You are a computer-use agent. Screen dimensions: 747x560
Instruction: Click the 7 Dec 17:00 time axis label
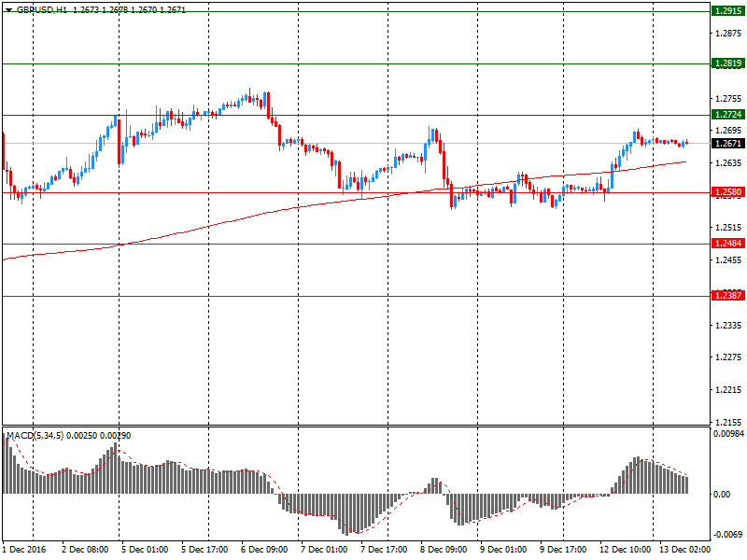coord(384,550)
